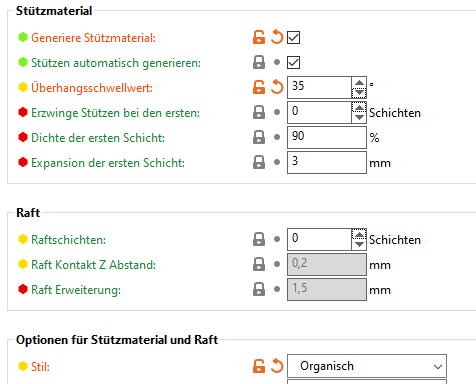Click the lock icon for Expansion der ersten Schicht
This screenshot has width=476, height=384.
(x=259, y=162)
